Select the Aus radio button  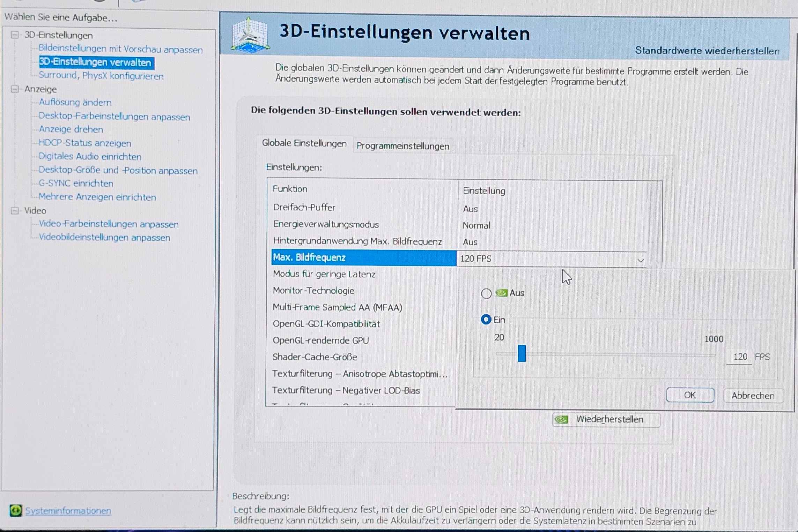[x=486, y=293]
